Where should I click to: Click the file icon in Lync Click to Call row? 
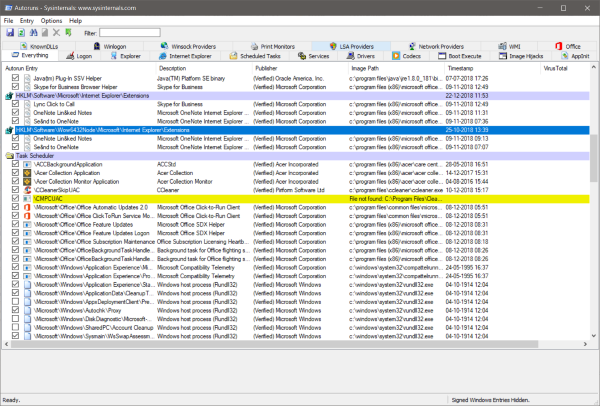point(27,104)
